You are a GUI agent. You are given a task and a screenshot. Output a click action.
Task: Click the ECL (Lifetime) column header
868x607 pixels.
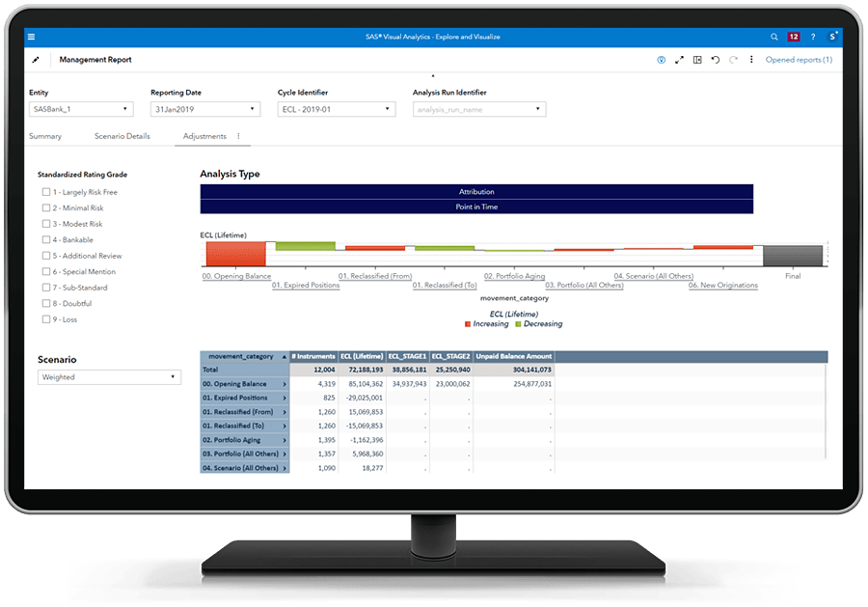[362, 357]
